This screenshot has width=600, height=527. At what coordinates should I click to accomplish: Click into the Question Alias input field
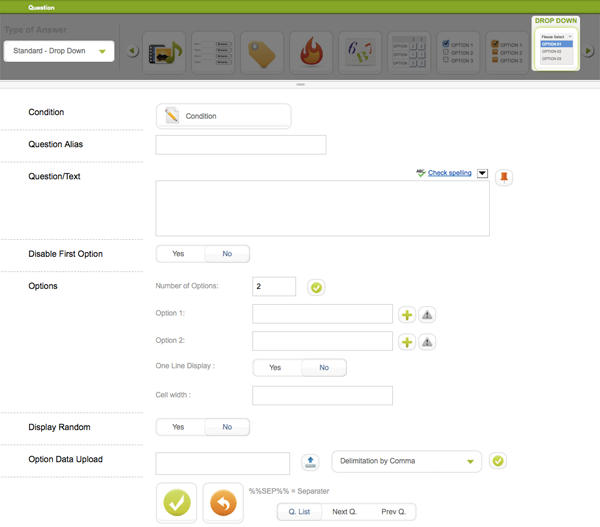click(x=241, y=145)
